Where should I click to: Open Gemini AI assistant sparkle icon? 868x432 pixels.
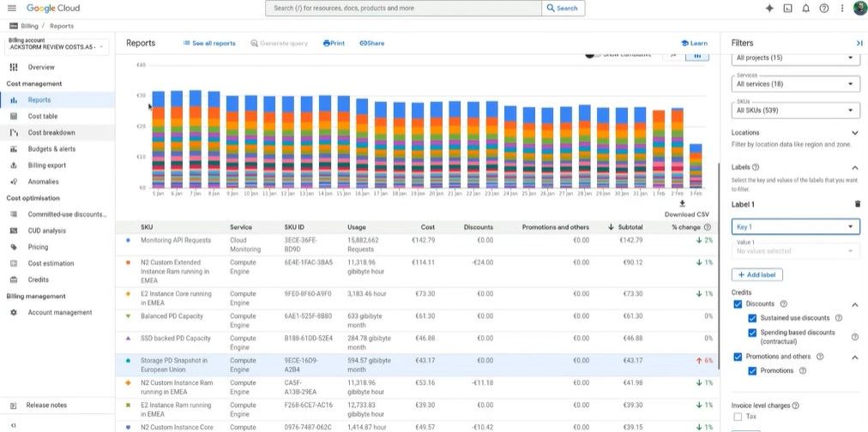tap(769, 9)
